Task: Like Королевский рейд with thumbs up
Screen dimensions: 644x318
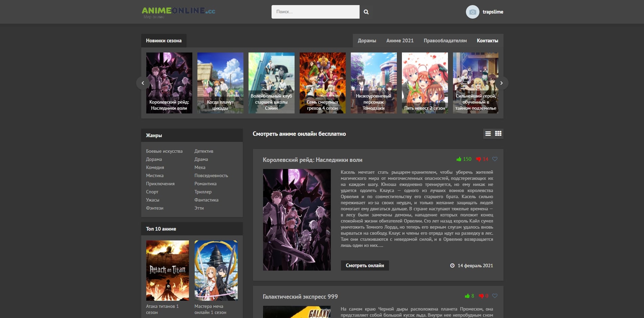Action: (459, 159)
